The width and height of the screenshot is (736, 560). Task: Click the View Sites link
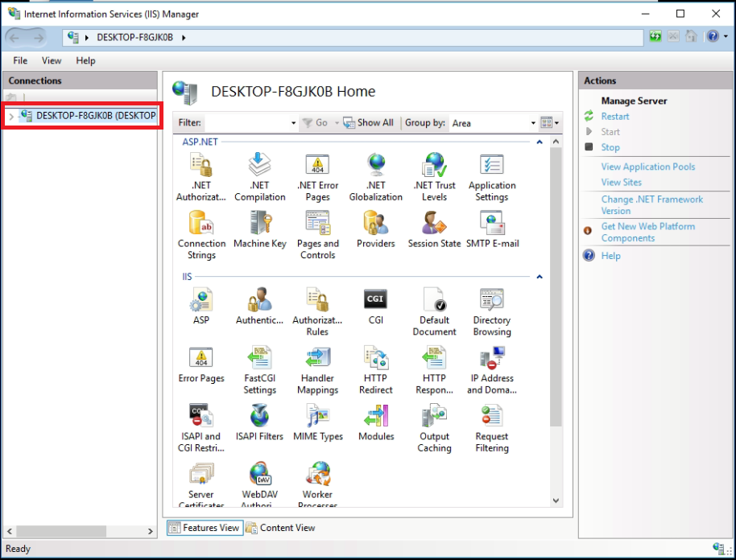coord(621,182)
